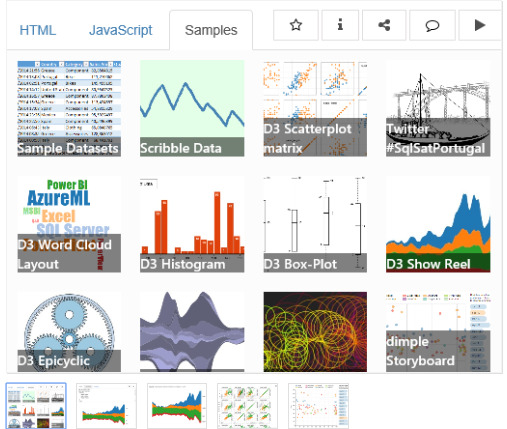Click the play run button
This screenshot has height=429, width=507.
click(x=480, y=25)
